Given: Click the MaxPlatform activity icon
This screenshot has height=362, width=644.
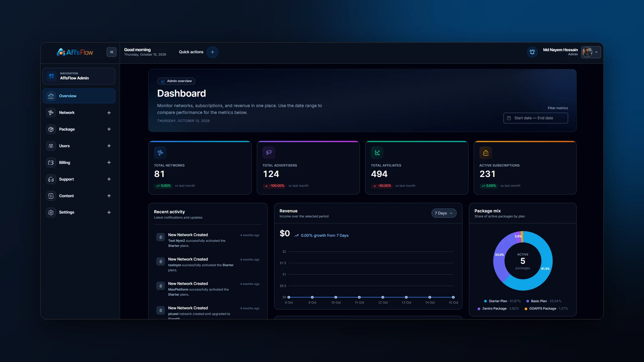Looking at the screenshot, I should [x=161, y=286].
